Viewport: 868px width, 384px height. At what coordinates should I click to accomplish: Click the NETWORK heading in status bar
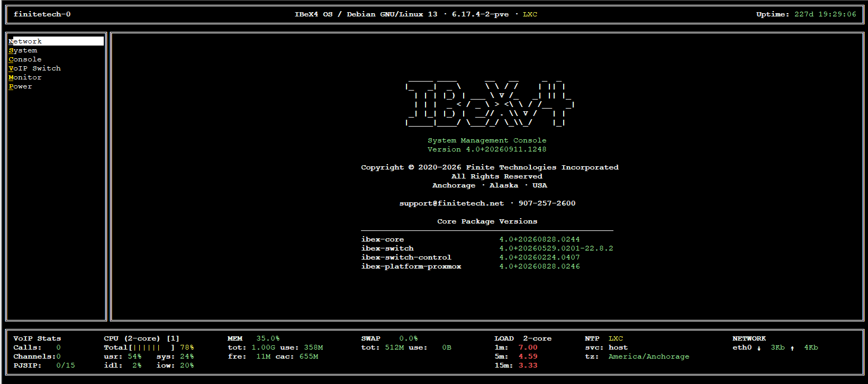749,338
